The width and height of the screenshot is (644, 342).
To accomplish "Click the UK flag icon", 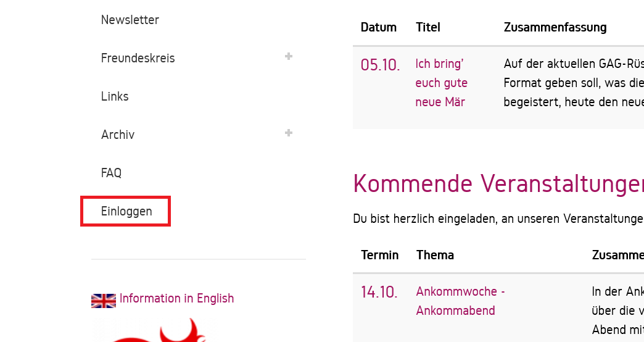I will 103,301.
